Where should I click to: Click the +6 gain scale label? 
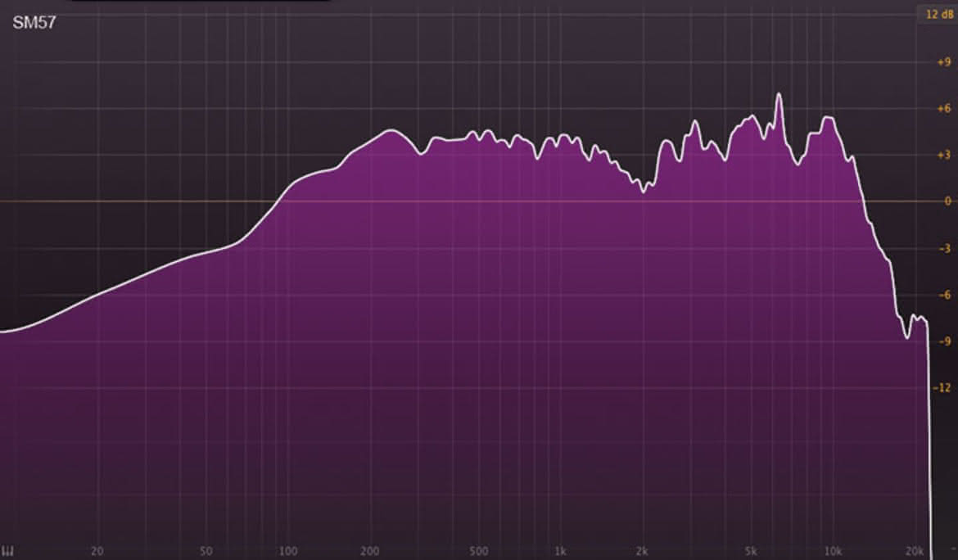944,109
